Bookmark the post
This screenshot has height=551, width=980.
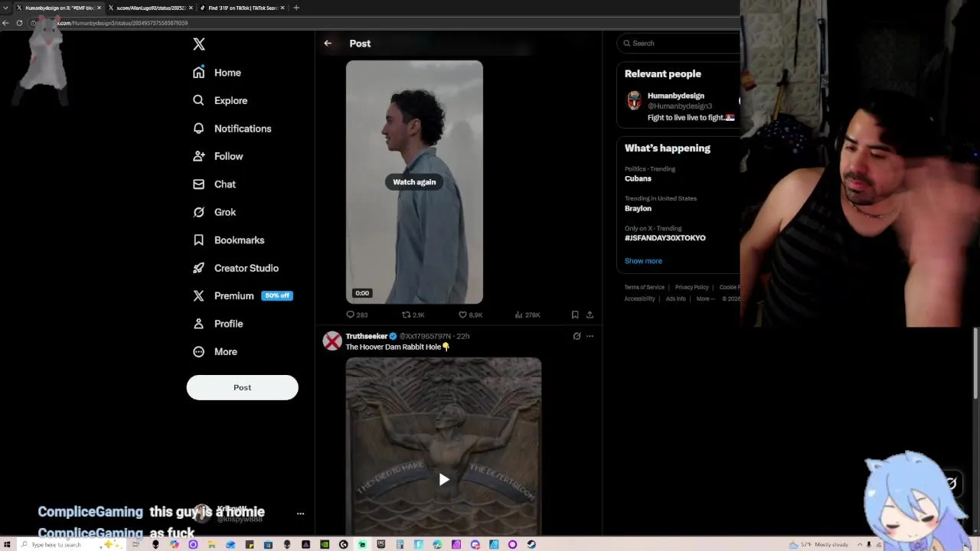coord(575,315)
